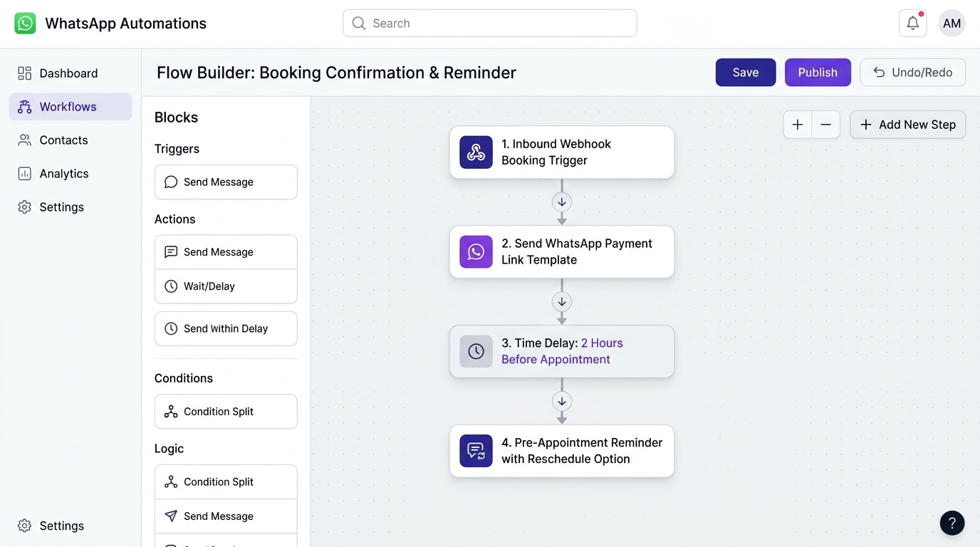This screenshot has height=547, width=980.
Task: Select the Send WhatsApp Payment Link Template step
Action: (562, 252)
